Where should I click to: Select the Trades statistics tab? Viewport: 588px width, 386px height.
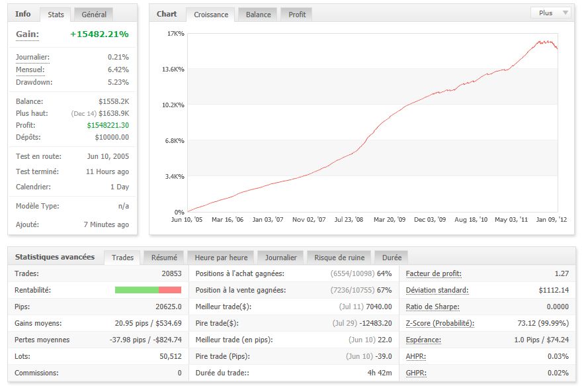tap(122, 257)
